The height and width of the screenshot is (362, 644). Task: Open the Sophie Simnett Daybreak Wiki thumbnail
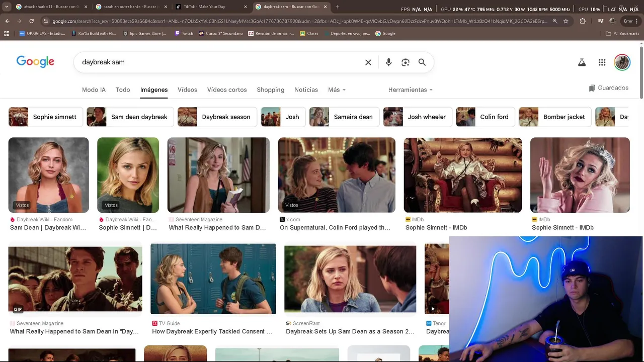point(128,175)
